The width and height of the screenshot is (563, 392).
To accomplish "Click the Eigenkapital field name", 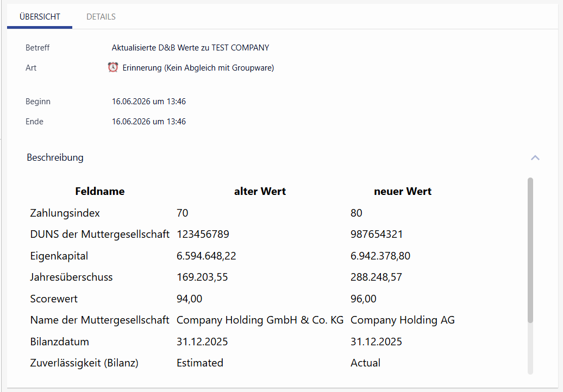I will pyautogui.click(x=59, y=256).
